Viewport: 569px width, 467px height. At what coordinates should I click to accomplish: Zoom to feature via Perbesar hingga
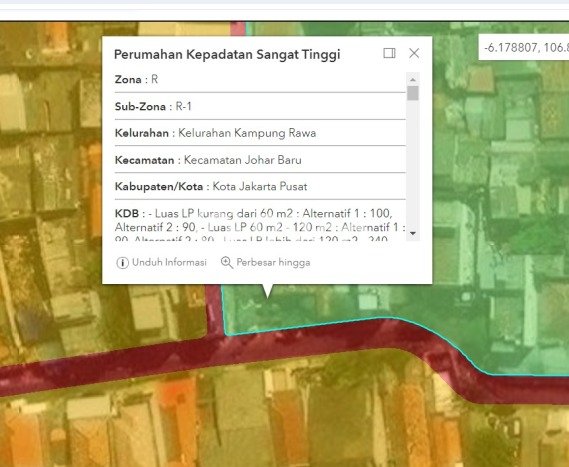point(266,262)
